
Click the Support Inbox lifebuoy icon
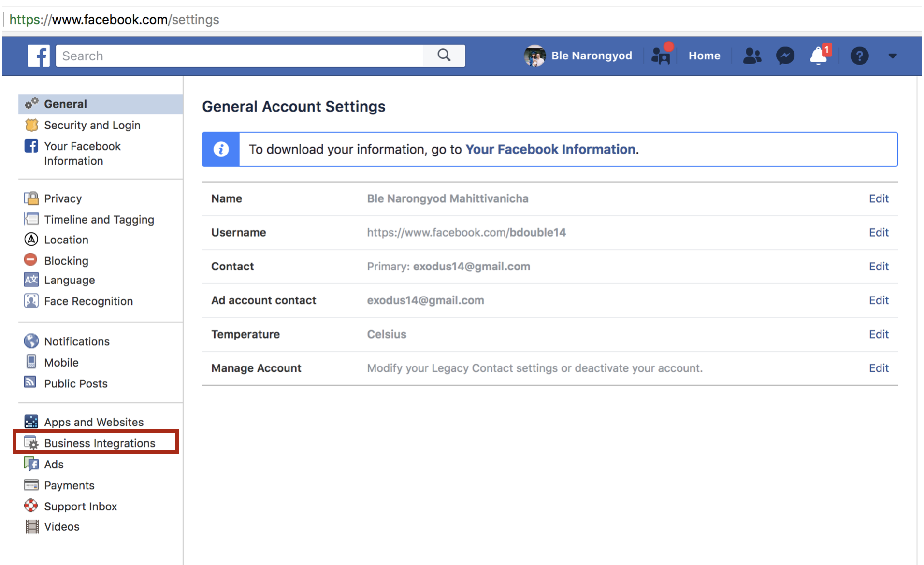[x=31, y=506]
